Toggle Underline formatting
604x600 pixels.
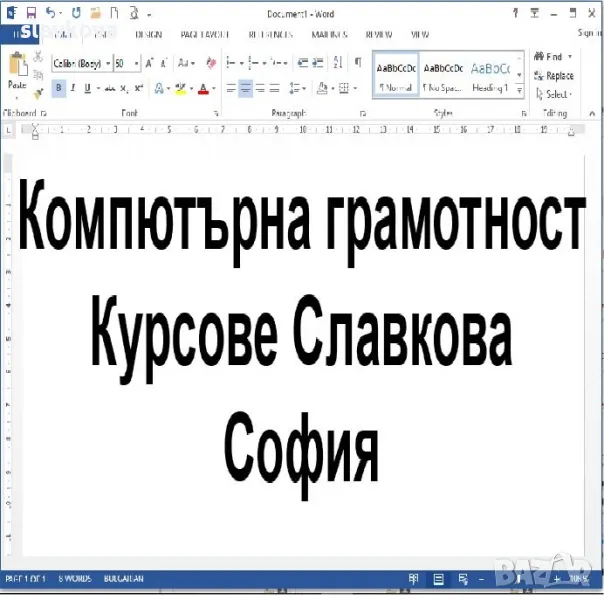click(x=87, y=88)
